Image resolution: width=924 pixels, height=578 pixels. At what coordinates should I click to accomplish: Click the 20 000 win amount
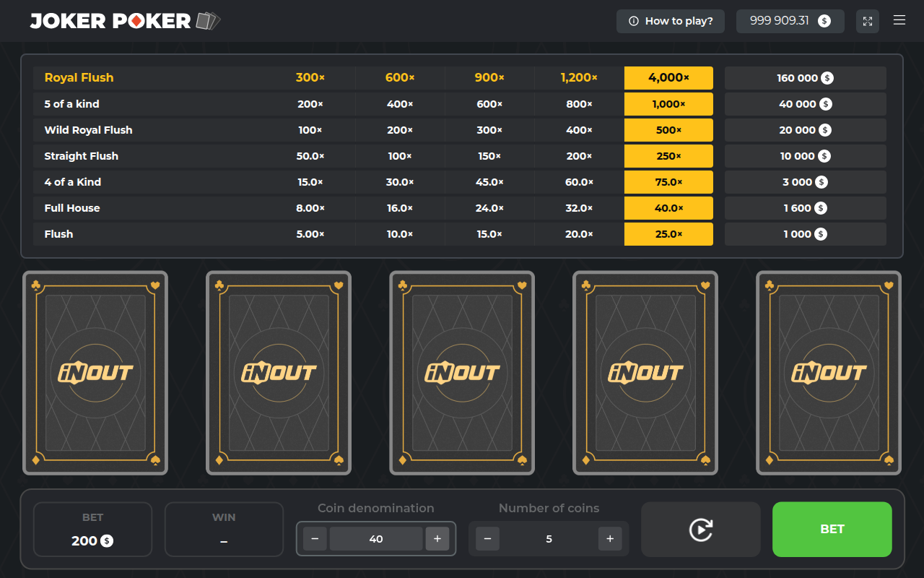click(806, 130)
